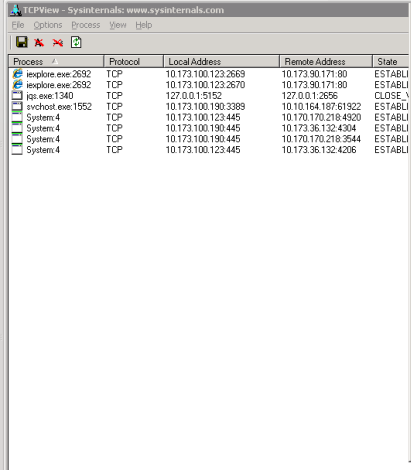Click iexplore.exe:2692 name on port 2670 row
Viewport: 411px width, 470px height.
coord(59,85)
